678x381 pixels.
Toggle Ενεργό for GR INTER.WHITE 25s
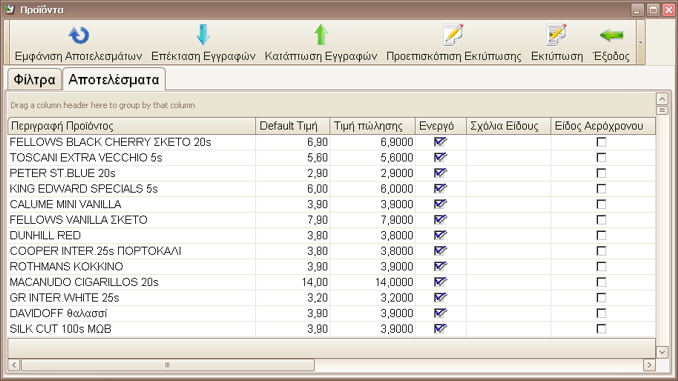click(440, 298)
